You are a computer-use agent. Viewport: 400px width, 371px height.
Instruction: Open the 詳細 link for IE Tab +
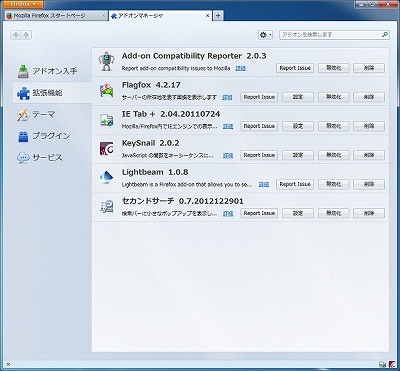[228, 126]
